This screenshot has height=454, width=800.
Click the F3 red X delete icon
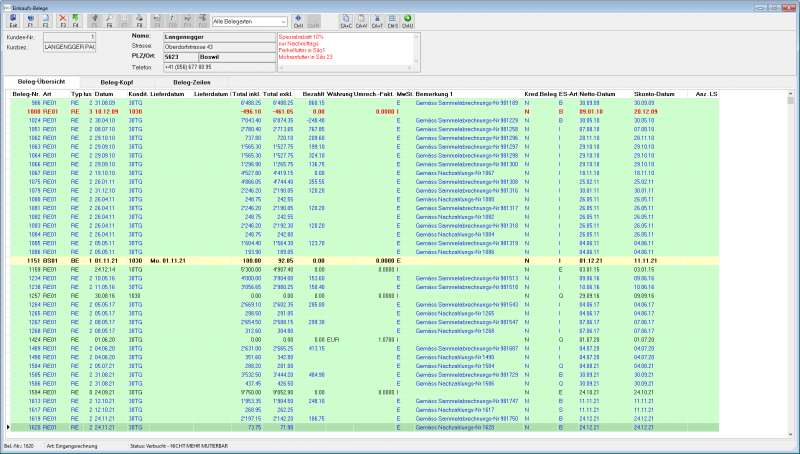[x=63, y=21]
